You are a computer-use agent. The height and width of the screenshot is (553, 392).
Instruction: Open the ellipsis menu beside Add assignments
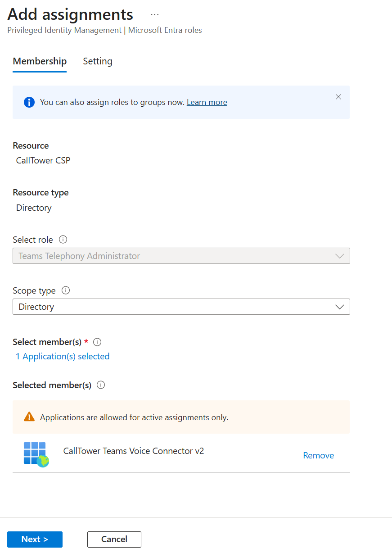[x=155, y=14]
